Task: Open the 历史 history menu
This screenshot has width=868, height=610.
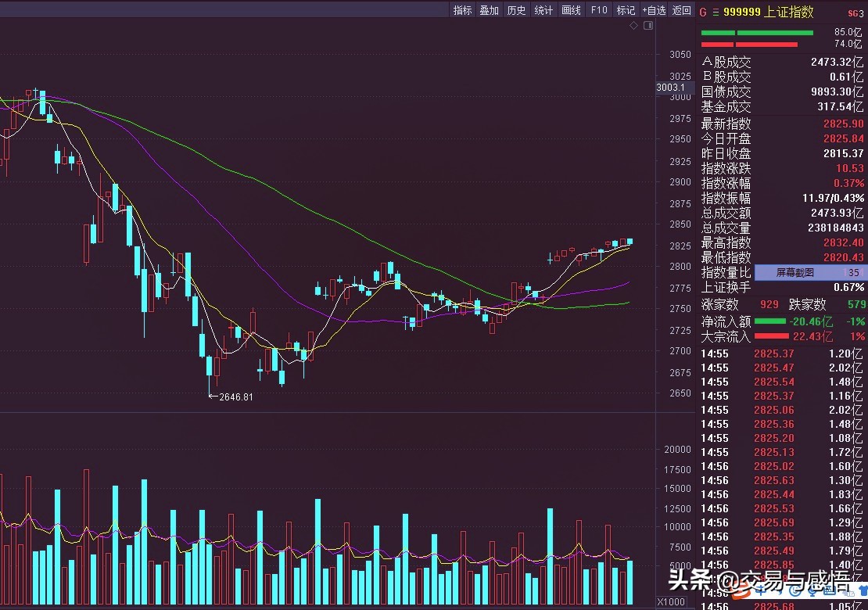Action: [516, 10]
